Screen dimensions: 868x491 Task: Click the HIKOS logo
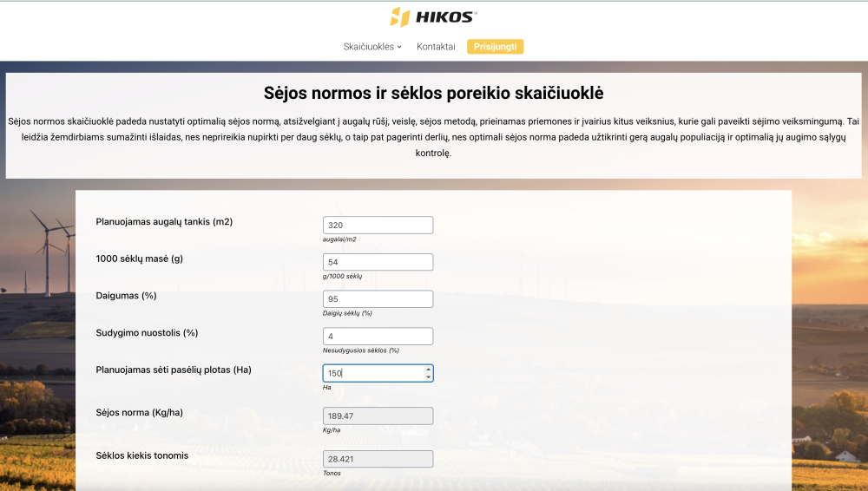pyautogui.click(x=433, y=16)
